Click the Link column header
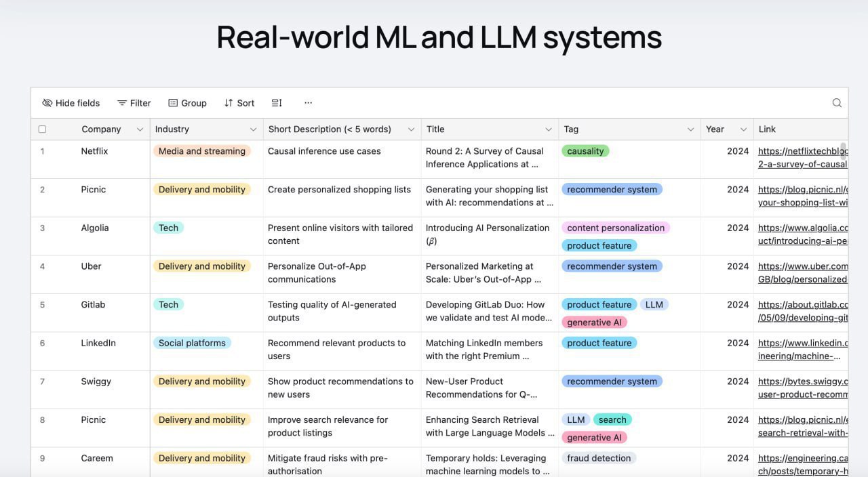The image size is (868, 477). [801, 129]
